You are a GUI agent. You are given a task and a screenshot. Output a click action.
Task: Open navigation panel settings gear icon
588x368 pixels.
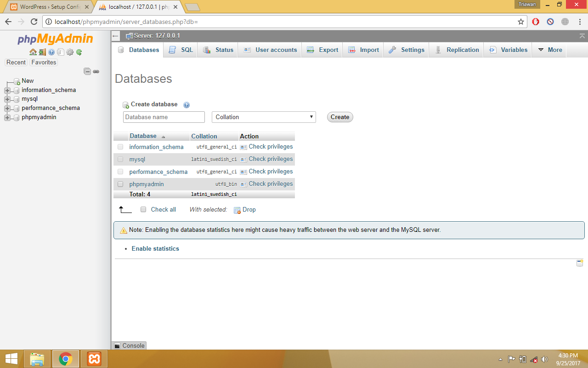point(70,52)
